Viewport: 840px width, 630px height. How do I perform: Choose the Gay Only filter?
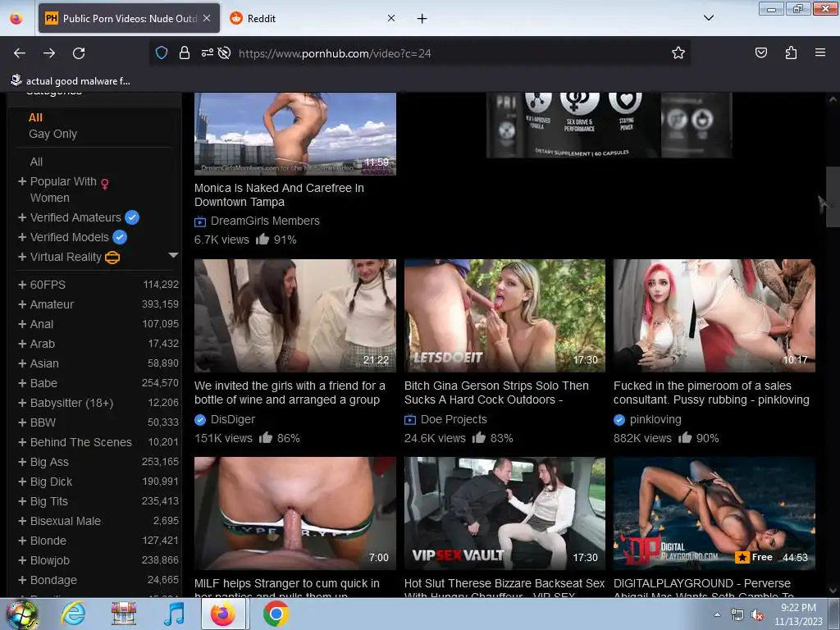point(53,134)
